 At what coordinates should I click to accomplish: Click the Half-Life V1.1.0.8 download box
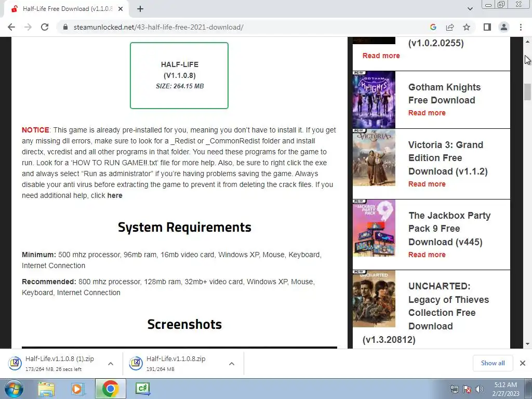[179, 75]
